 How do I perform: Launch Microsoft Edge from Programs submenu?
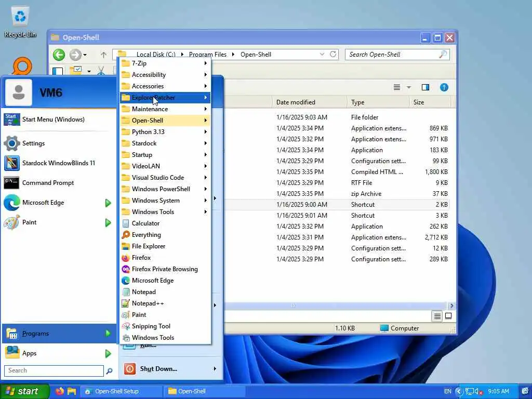point(165,281)
